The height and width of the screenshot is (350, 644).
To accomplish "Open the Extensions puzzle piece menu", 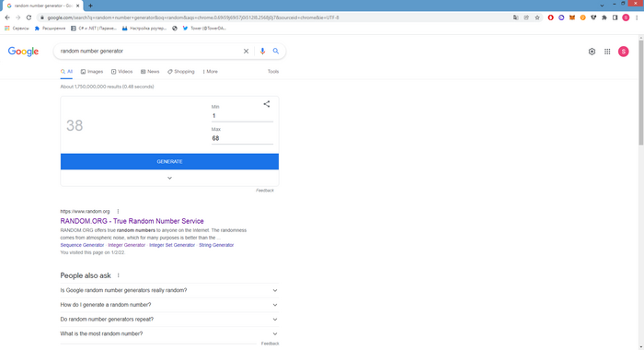I will [604, 17].
